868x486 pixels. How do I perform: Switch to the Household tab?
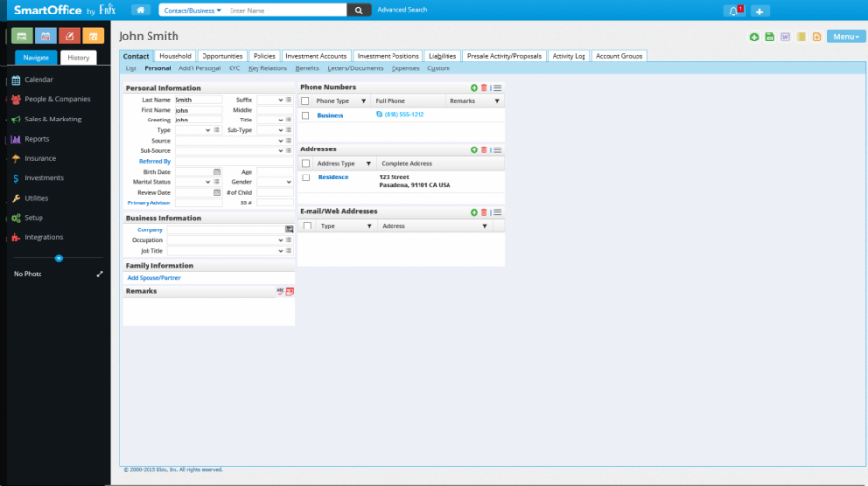pos(175,56)
